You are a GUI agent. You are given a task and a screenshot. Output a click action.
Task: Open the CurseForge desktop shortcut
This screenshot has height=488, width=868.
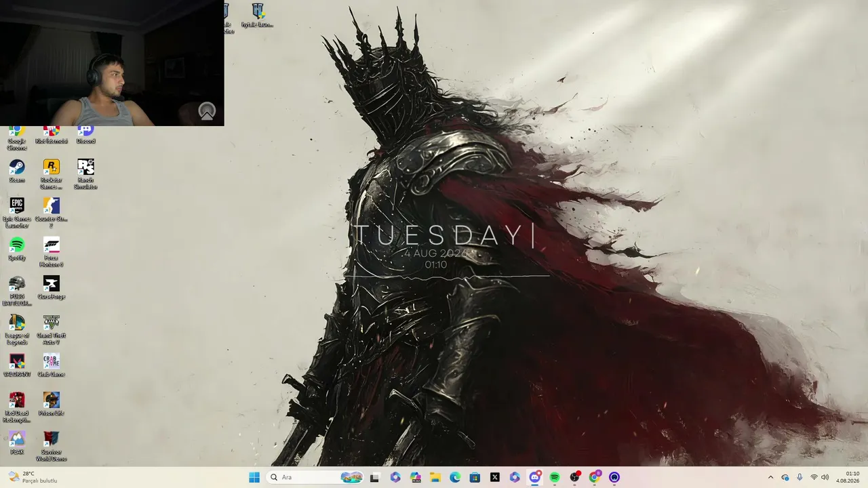tap(51, 287)
